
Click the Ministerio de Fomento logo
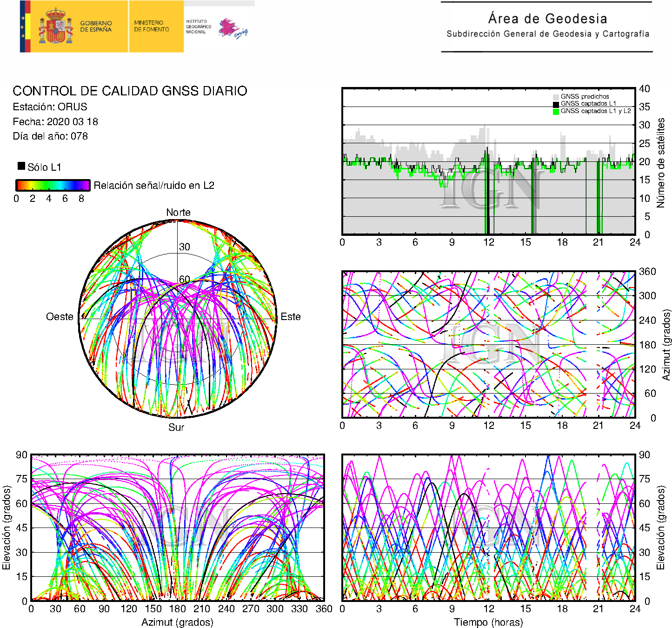(x=152, y=26)
